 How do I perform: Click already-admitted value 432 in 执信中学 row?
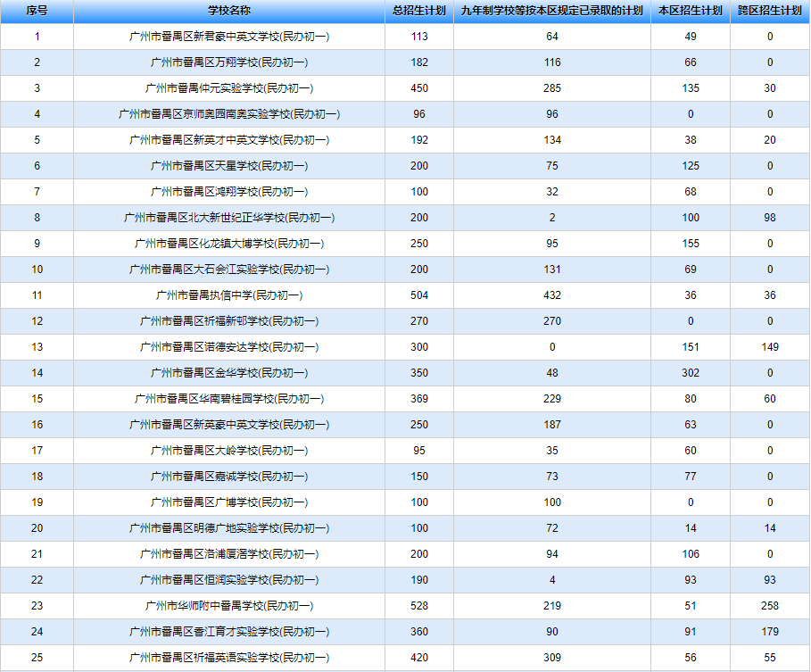(x=552, y=295)
